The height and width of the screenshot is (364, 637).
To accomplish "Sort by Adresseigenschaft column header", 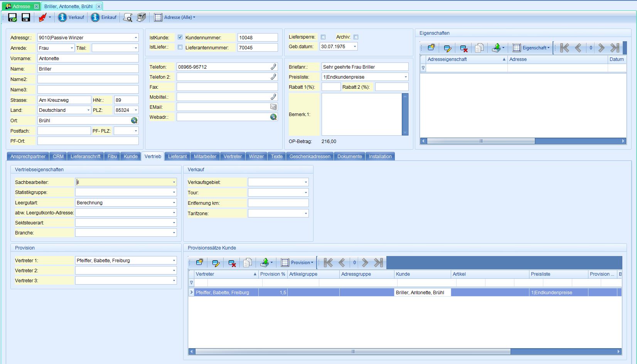I will pyautogui.click(x=467, y=59).
